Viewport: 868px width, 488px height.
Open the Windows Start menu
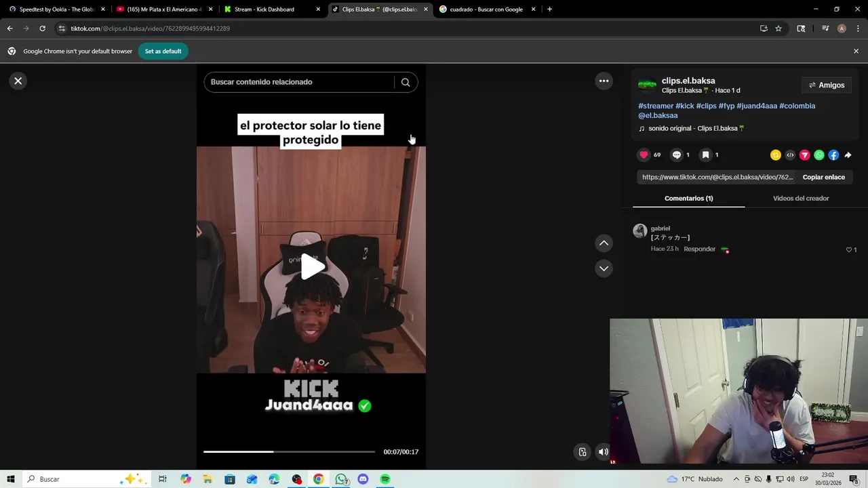tap(11, 479)
